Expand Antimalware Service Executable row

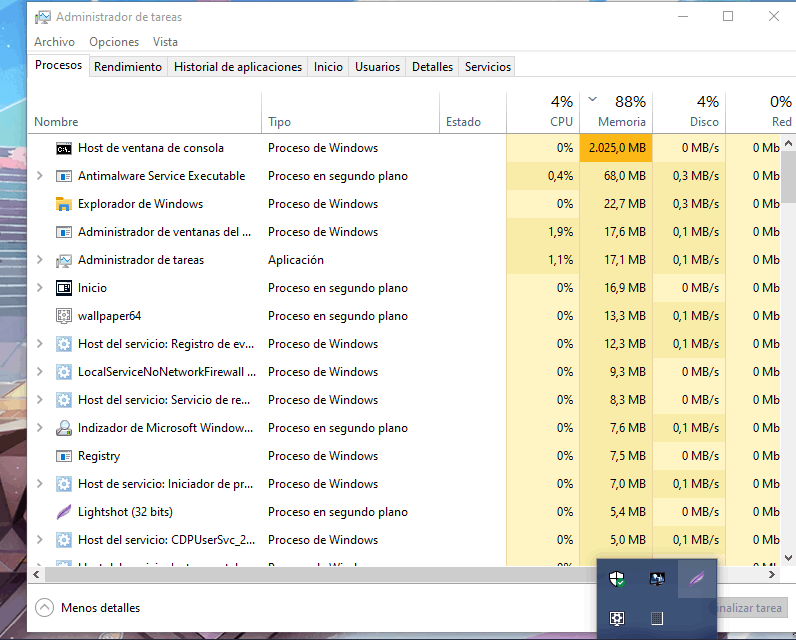(x=40, y=176)
